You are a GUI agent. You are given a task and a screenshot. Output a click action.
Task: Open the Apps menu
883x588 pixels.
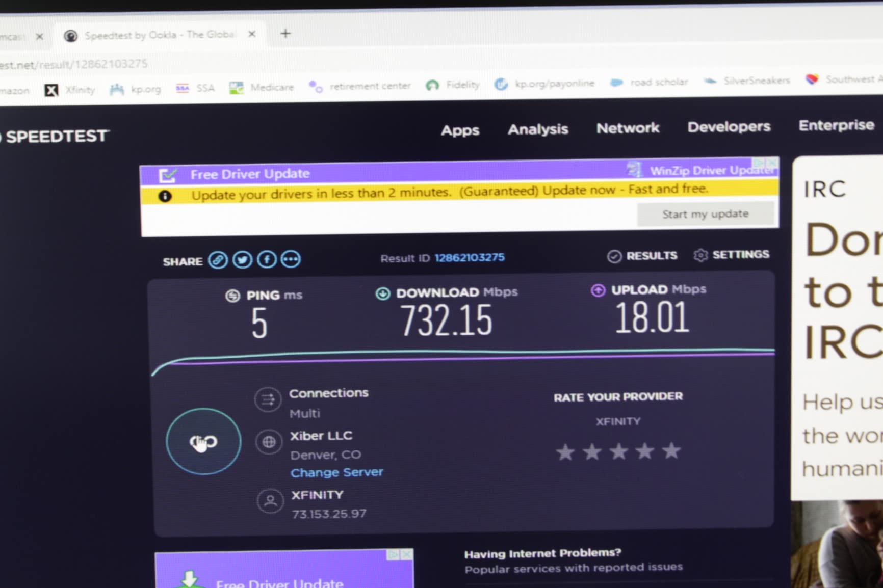pos(460,130)
